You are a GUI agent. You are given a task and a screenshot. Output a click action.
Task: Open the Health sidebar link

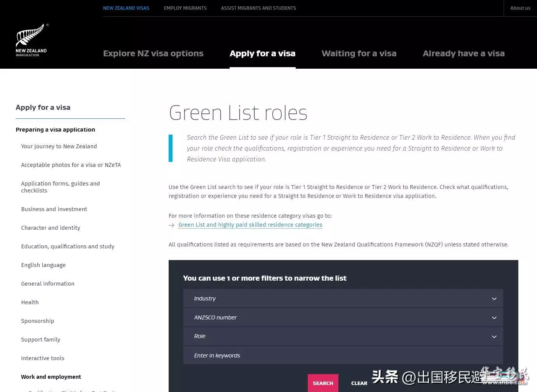(30, 302)
